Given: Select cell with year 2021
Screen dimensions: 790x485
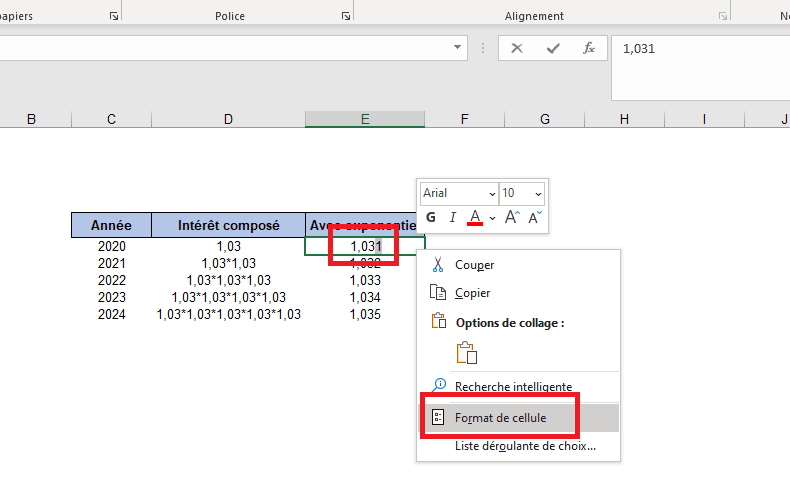Looking at the screenshot, I should click(111, 263).
